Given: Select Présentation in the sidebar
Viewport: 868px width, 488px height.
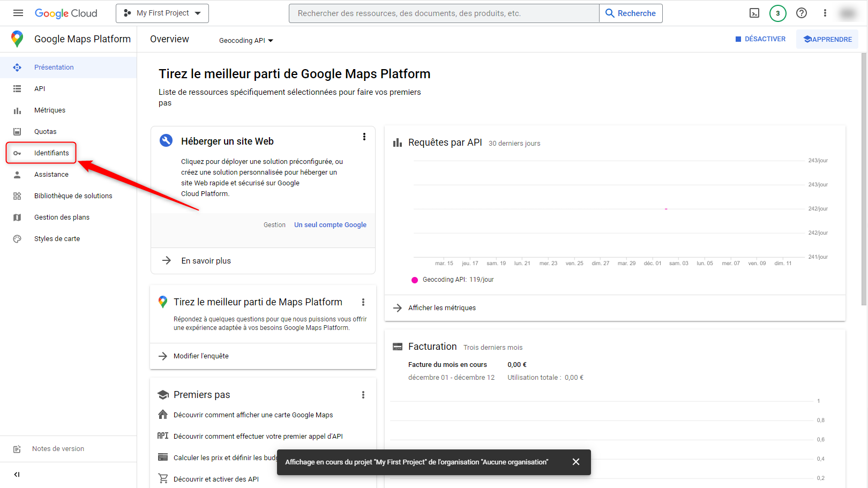Looking at the screenshot, I should coord(68,67).
